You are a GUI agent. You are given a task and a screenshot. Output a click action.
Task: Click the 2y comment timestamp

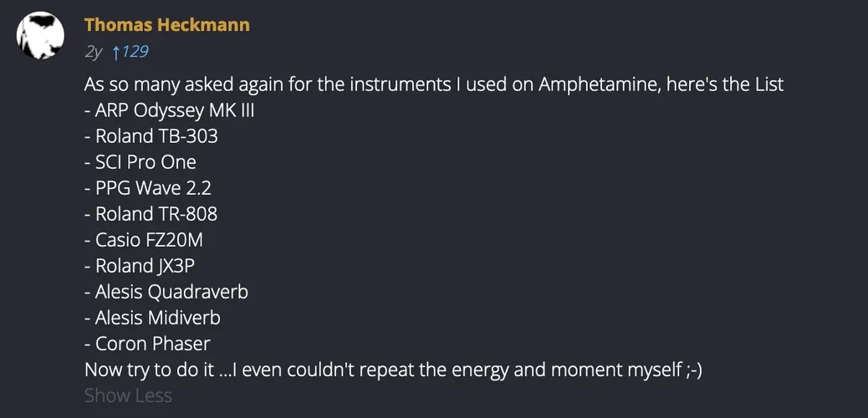[x=94, y=52]
